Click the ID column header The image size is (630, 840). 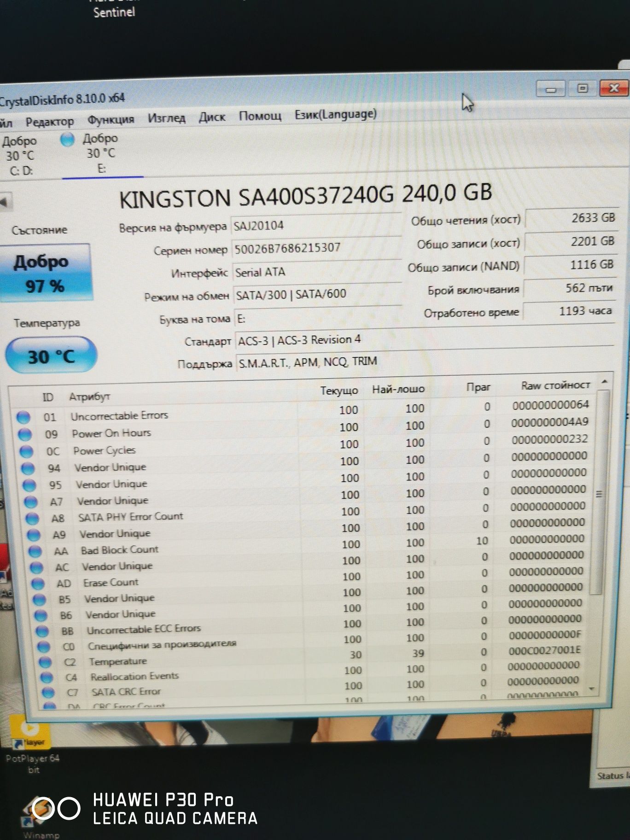(x=48, y=397)
